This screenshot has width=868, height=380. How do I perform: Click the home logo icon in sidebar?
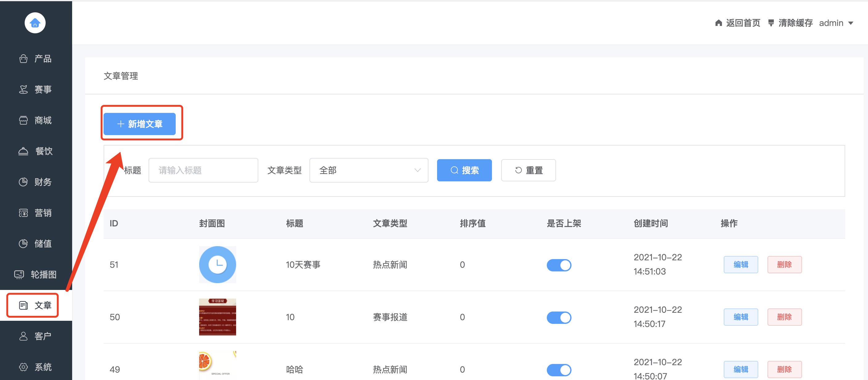[35, 23]
